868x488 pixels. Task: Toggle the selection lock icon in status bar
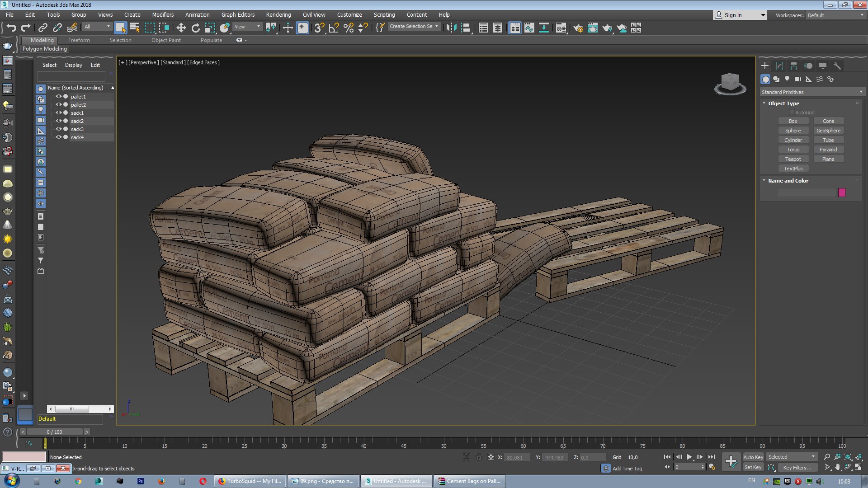[478, 457]
